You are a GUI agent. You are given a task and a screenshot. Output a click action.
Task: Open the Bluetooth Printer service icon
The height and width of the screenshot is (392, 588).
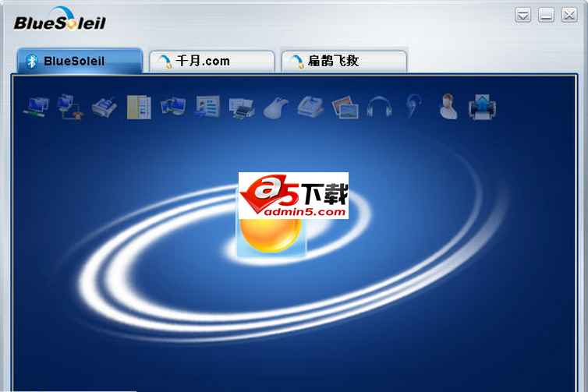click(242, 108)
